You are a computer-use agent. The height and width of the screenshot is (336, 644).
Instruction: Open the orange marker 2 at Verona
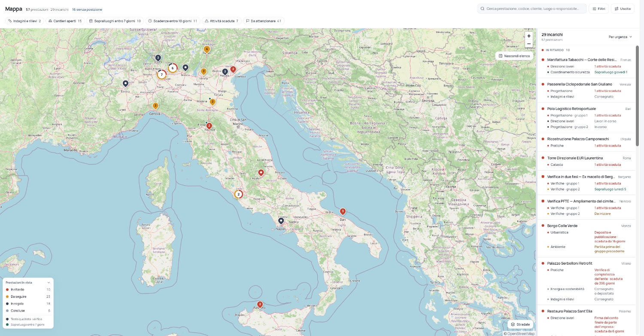click(204, 71)
